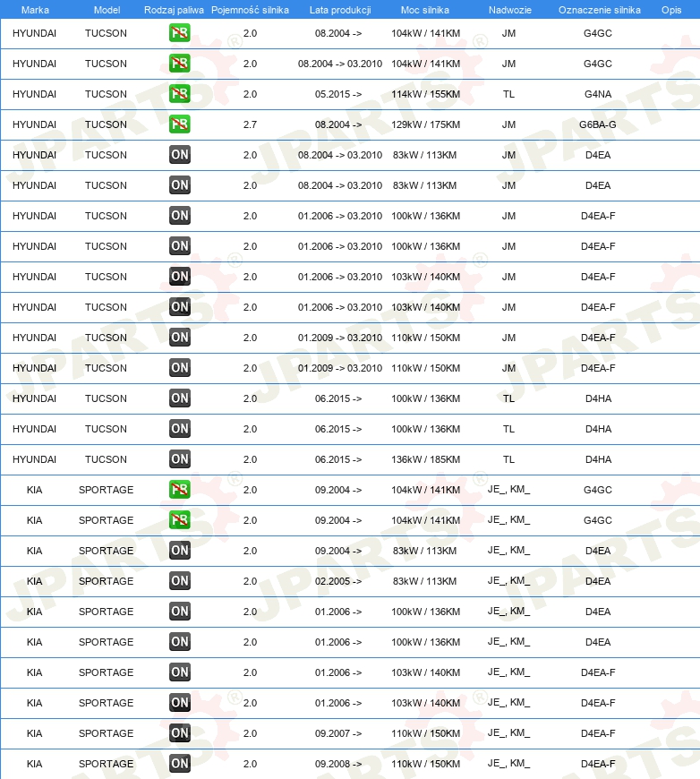This screenshot has height=779, width=700.
Task: Click HYUNDAI in the G4NA row
Action: pyautogui.click(x=34, y=94)
